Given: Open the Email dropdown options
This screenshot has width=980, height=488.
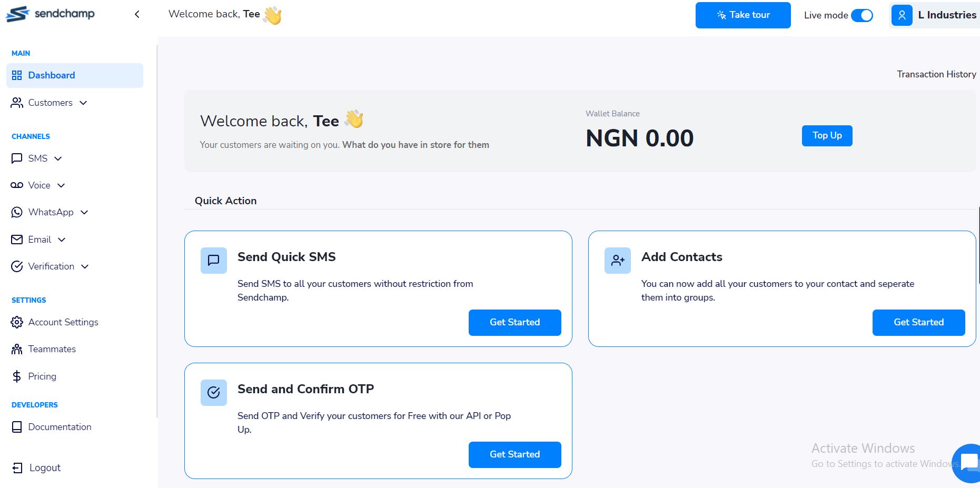Looking at the screenshot, I should click(x=62, y=240).
